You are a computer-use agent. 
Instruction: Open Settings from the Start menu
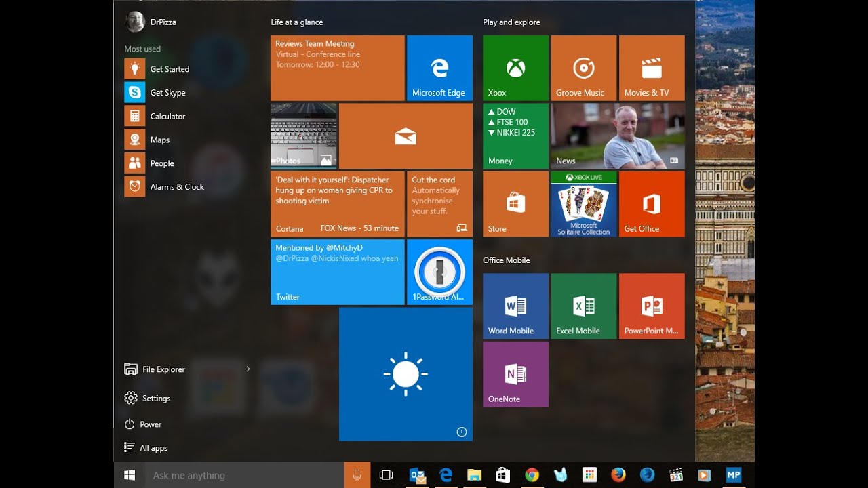(156, 399)
